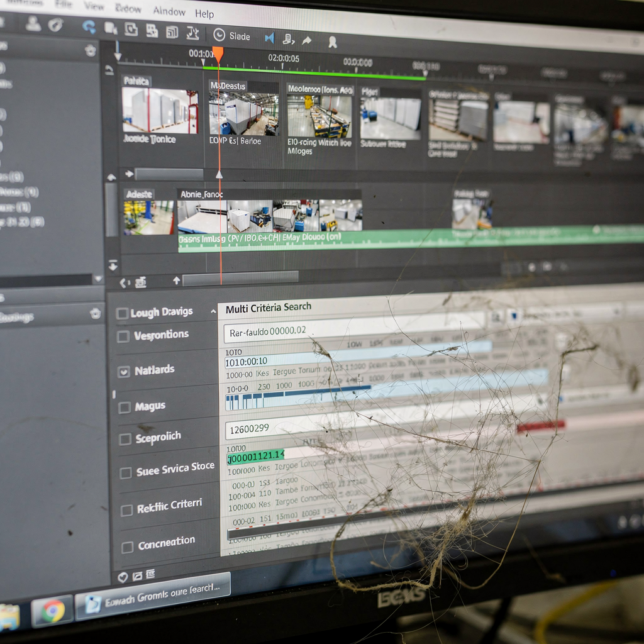Screen dimensions: 644x644
Task: Click the orange playhead marker on ruler
Action: tap(218, 54)
